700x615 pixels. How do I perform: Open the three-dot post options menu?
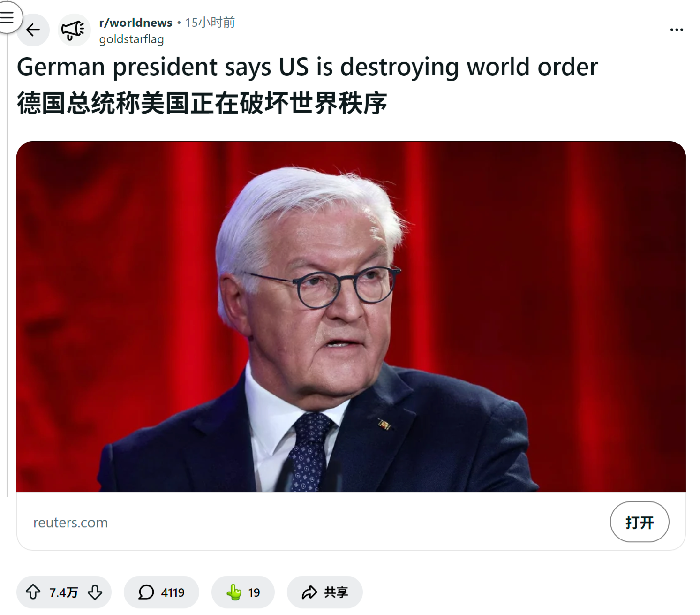coord(677,30)
